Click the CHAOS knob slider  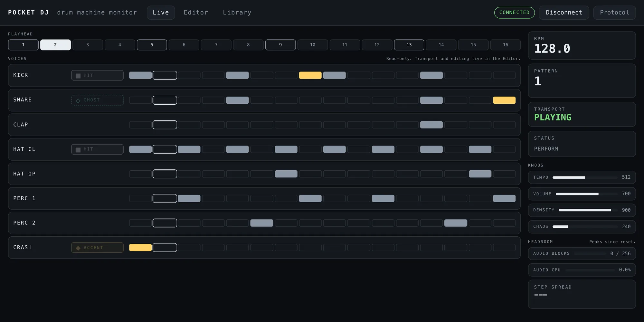click(x=585, y=227)
